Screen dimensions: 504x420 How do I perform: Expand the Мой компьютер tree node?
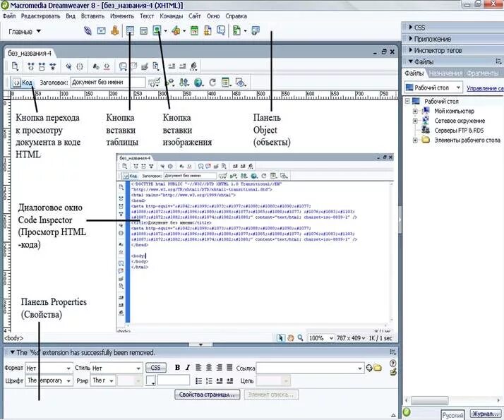tap(415, 112)
